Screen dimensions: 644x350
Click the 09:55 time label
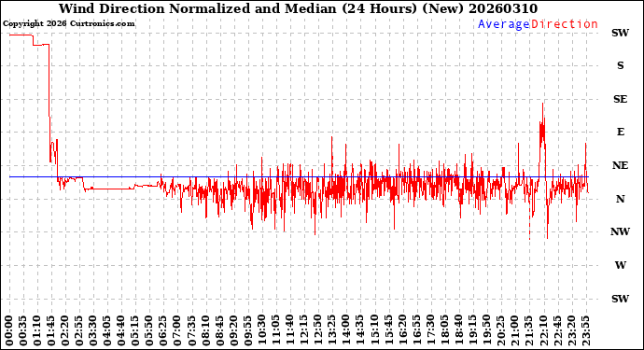click(x=248, y=331)
